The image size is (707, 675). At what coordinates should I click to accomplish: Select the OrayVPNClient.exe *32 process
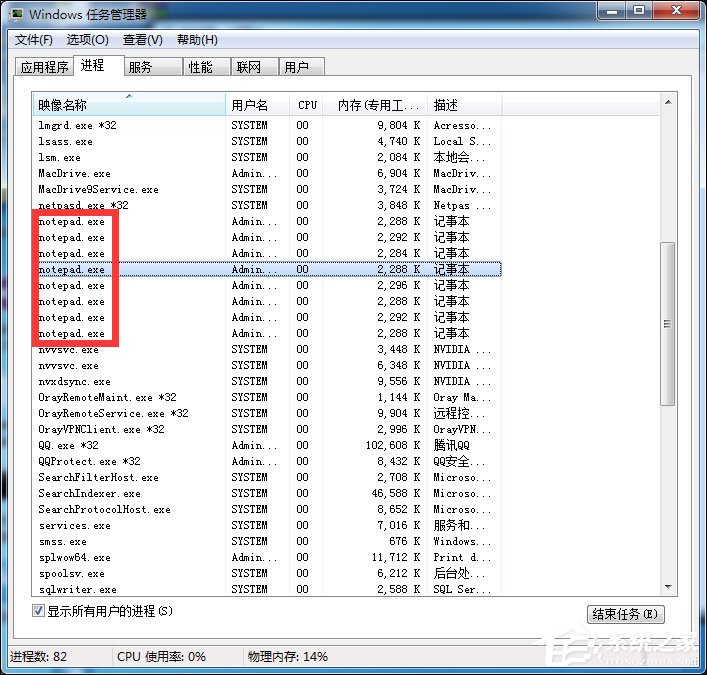(267, 430)
